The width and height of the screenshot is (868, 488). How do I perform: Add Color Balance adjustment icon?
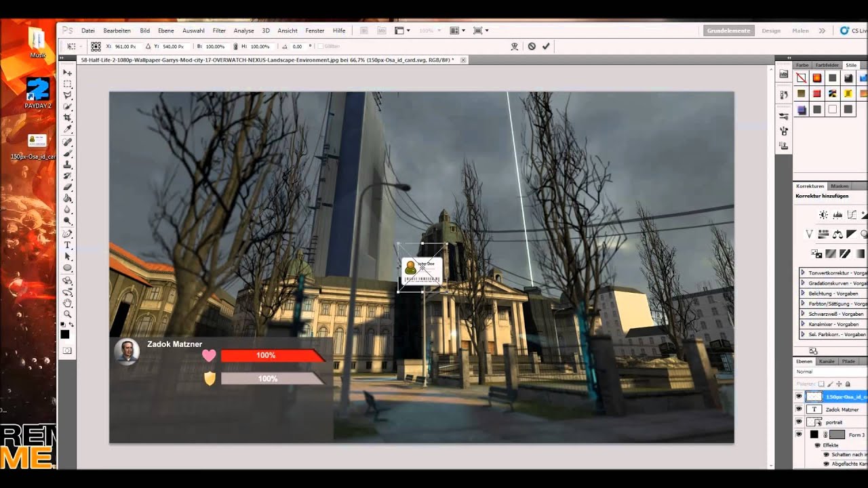[x=837, y=235]
